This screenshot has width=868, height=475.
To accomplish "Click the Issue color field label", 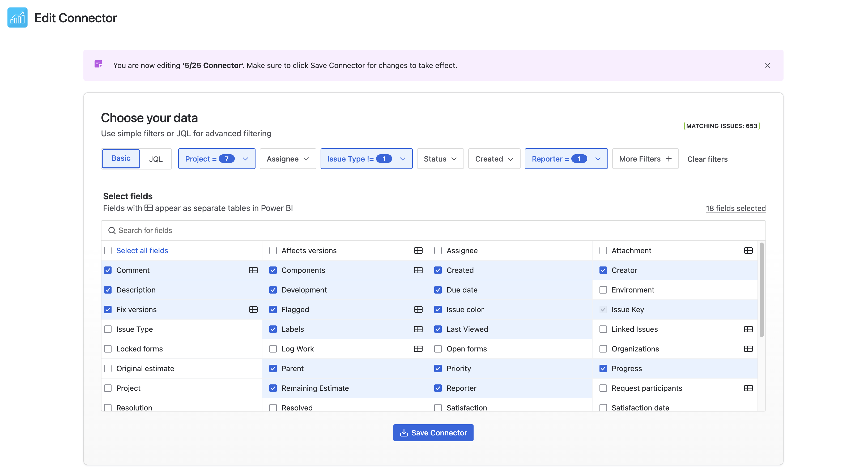I will [x=465, y=309].
